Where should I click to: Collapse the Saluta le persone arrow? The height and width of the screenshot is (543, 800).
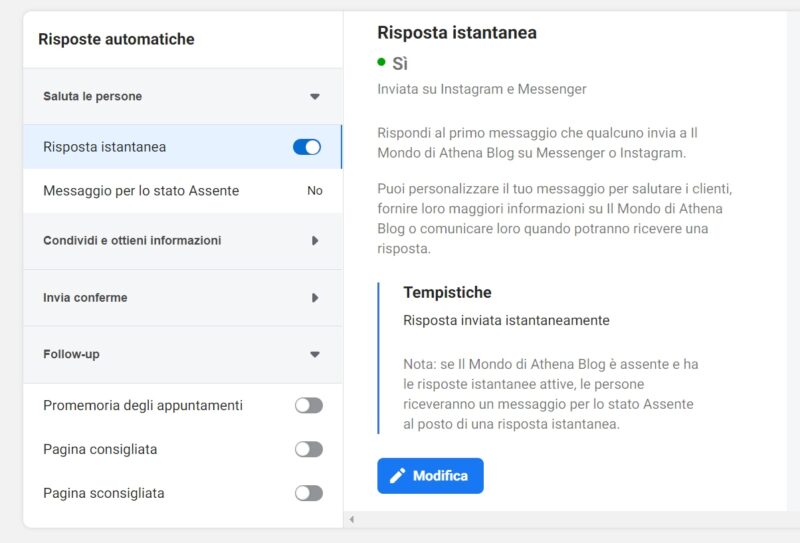(315, 97)
